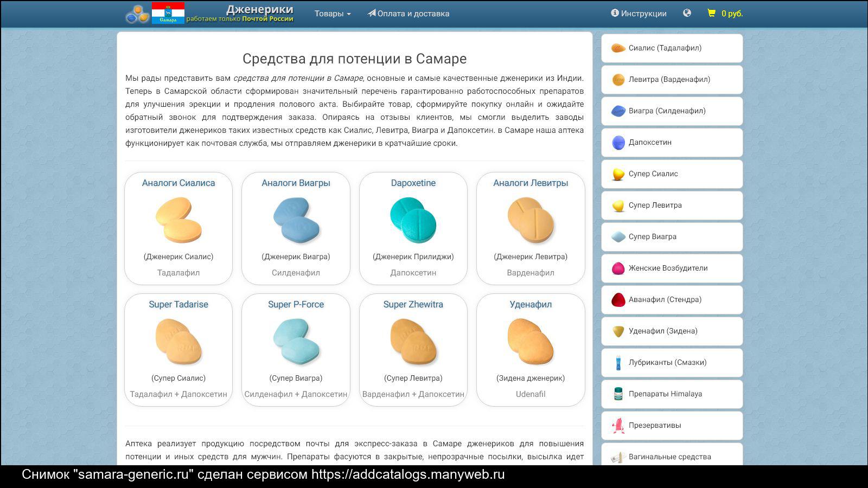Click the red pill icon next to Аванафил (Стендра)
The height and width of the screenshot is (488, 868).
pos(618,300)
